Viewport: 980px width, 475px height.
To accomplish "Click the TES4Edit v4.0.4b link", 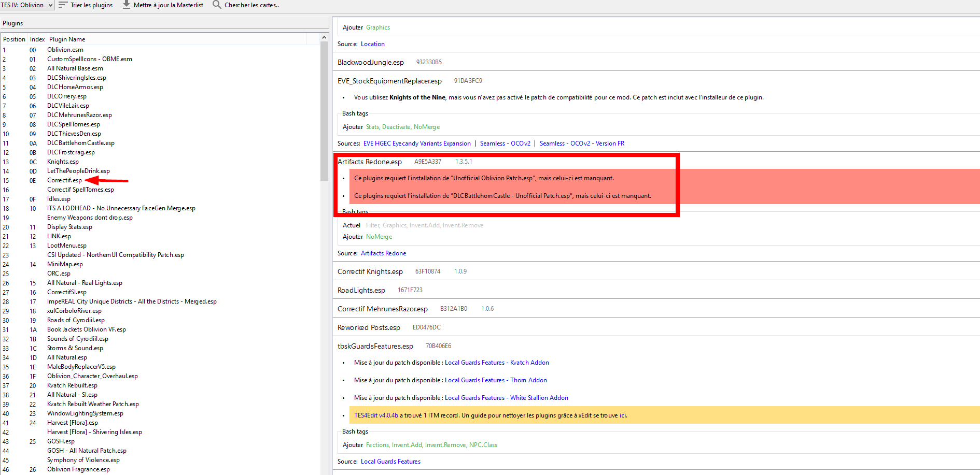I will 376,415.
